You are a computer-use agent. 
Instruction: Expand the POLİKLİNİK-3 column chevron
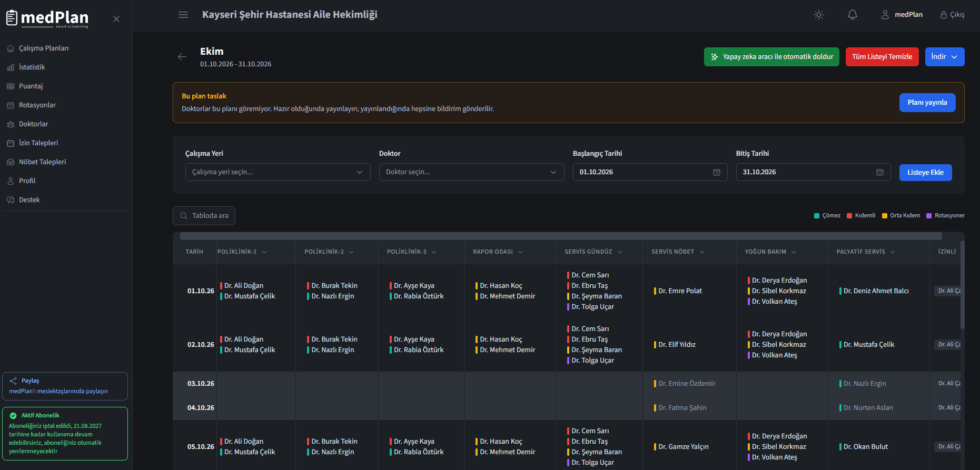[x=434, y=252]
